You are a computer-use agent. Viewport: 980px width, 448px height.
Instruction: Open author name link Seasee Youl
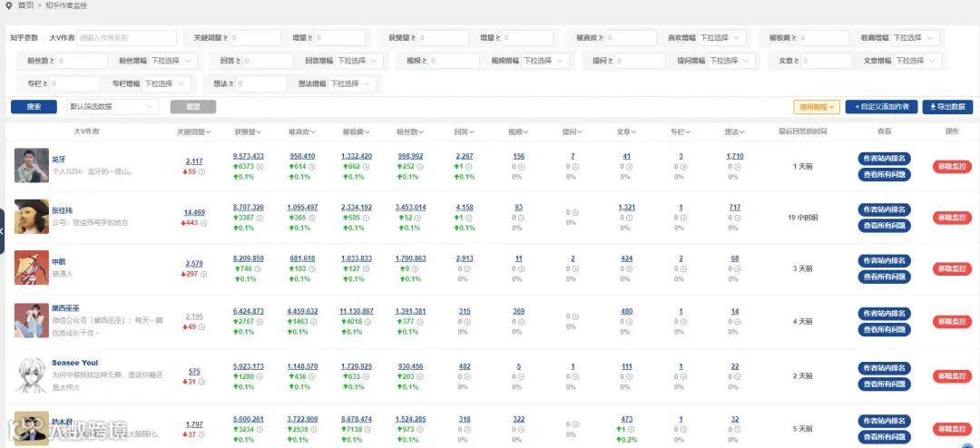click(74, 363)
